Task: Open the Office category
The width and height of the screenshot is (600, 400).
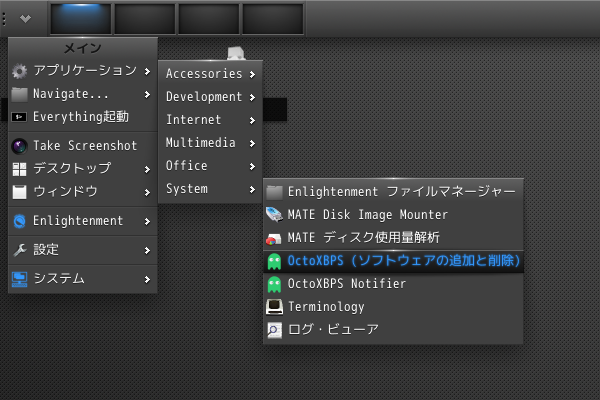Action: [x=210, y=166]
